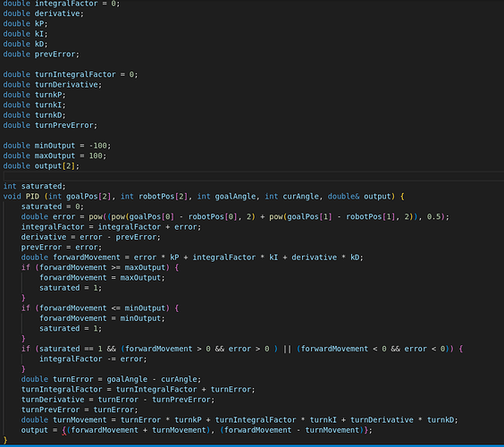
Task: Click the line "double prevError;"
Action: coord(41,54)
